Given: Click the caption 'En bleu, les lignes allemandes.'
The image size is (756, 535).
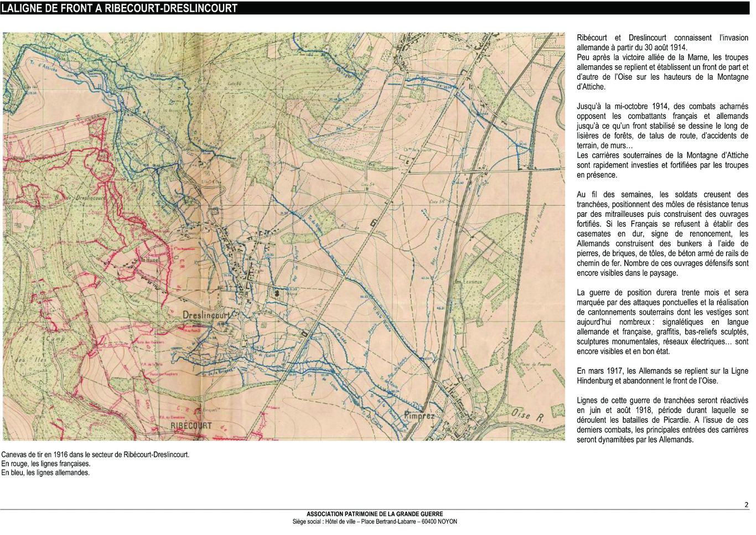Looking at the screenshot, I should (45, 472).
